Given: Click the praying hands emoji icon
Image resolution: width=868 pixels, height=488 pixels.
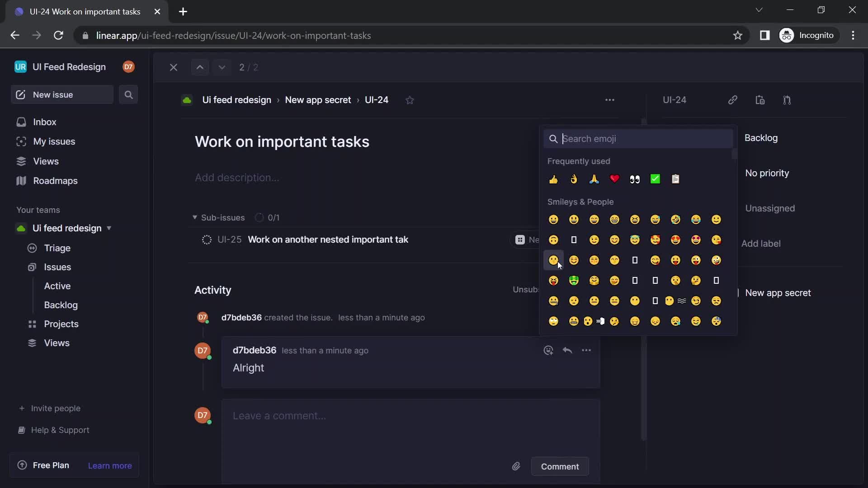Looking at the screenshot, I should (594, 179).
